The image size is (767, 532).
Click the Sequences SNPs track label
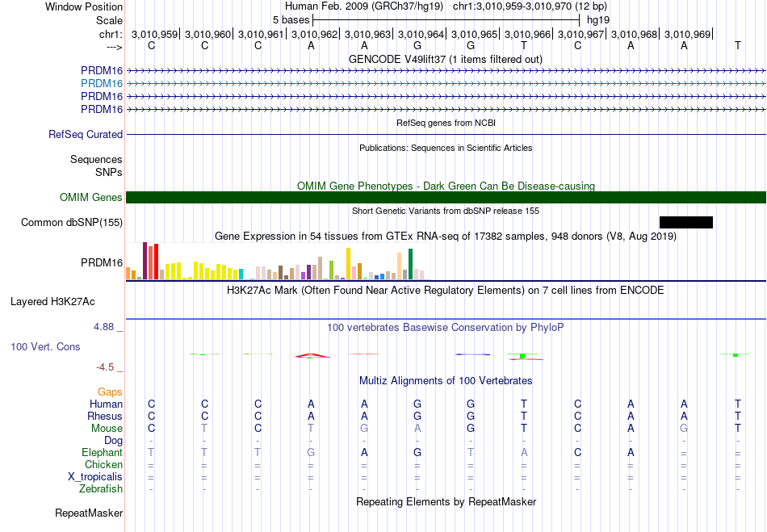(x=96, y=165)
